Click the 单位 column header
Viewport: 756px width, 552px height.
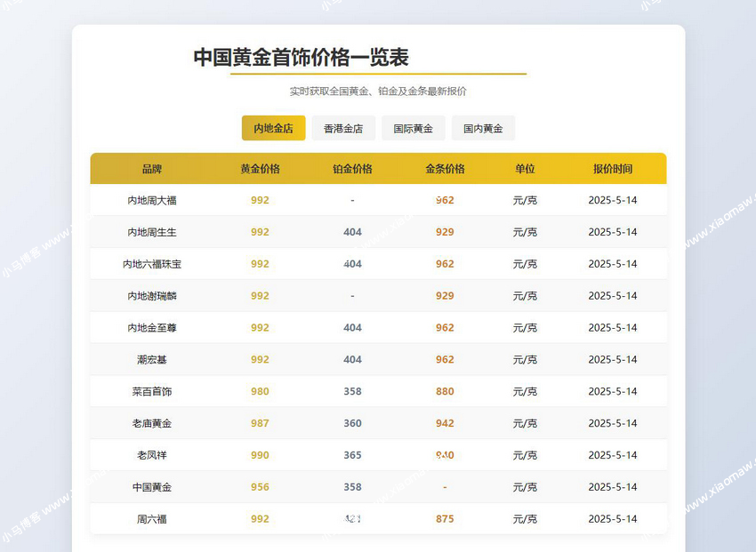pyautogui.click(x=525, y=169)
